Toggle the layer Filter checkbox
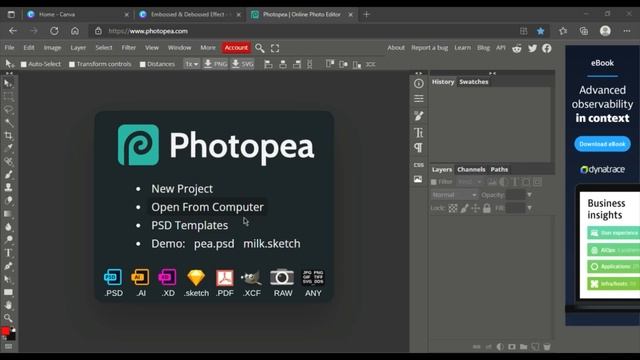 [434, 182]
